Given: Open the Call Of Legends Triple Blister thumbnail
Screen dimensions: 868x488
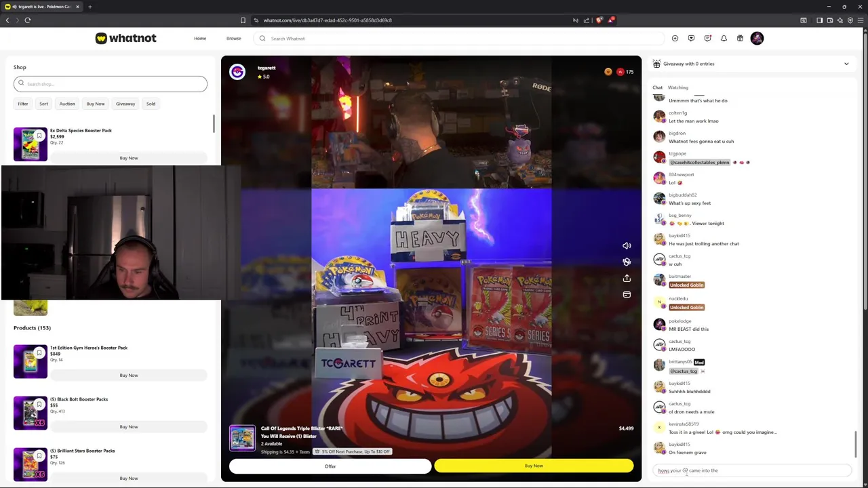Looking at the screenshot, I should click(x=242, y=438).
